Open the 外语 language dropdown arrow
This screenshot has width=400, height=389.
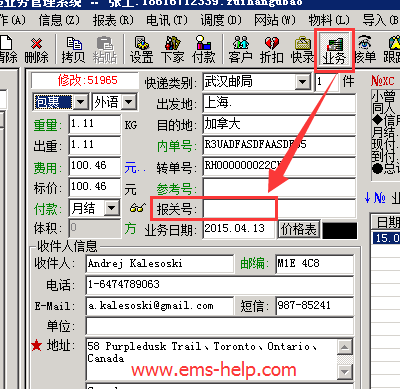(129, 102)
